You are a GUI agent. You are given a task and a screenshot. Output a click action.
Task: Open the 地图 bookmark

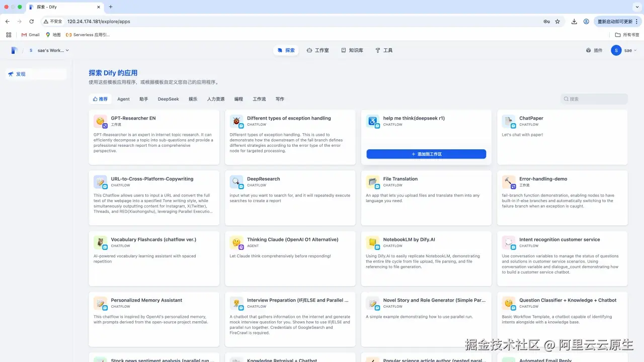click(x=53, y=35)
